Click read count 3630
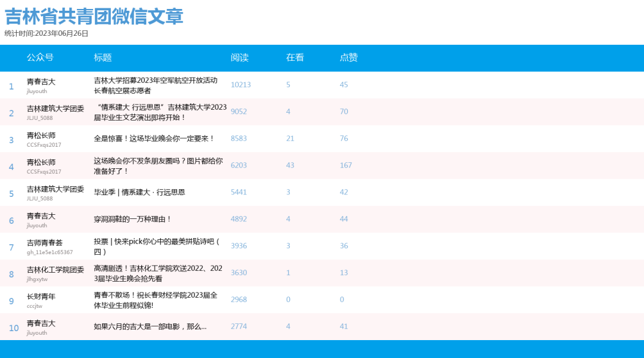644x358 pixels. pos(239,273)
